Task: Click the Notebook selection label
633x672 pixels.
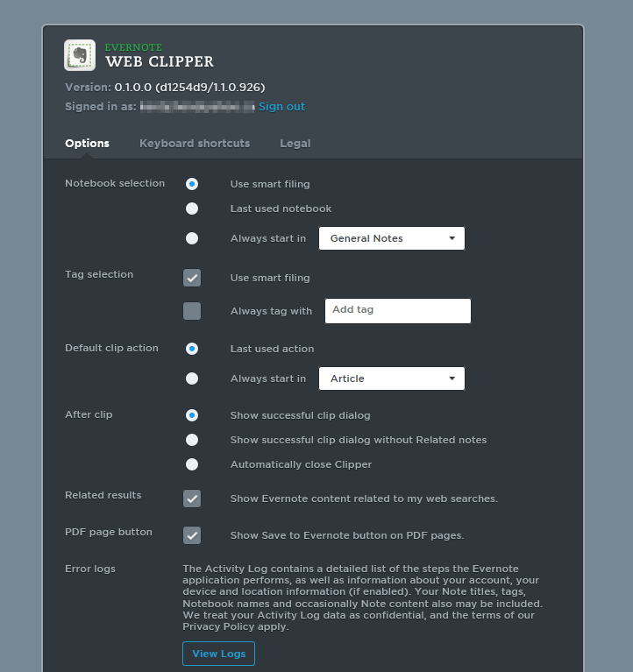Action: (115, 183)
